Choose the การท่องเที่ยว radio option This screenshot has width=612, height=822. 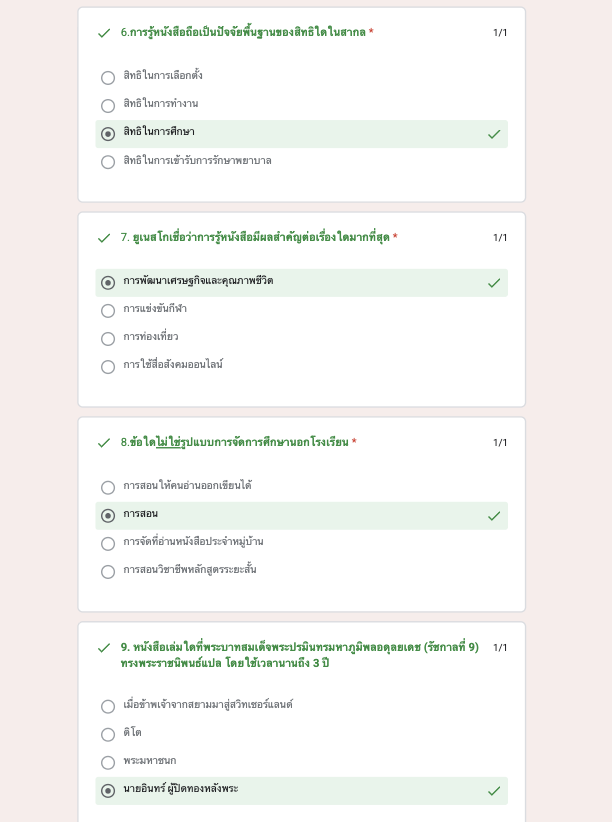coord(108,339)
